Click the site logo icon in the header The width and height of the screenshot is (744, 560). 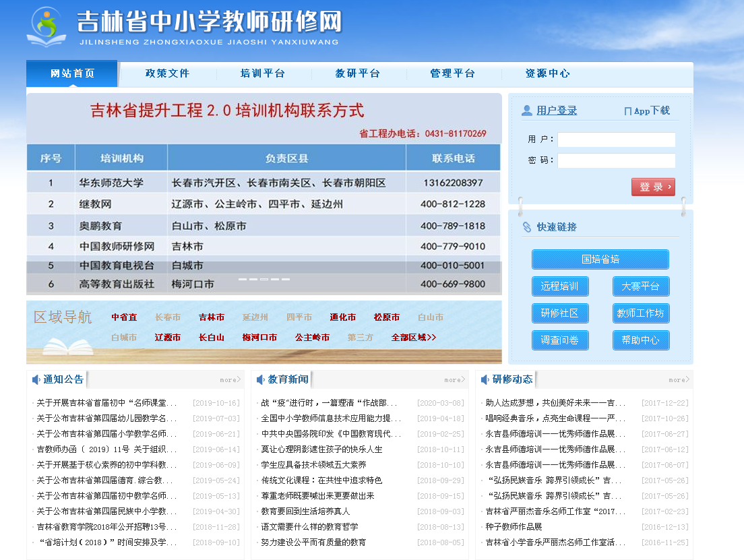[x=46, y=27]
